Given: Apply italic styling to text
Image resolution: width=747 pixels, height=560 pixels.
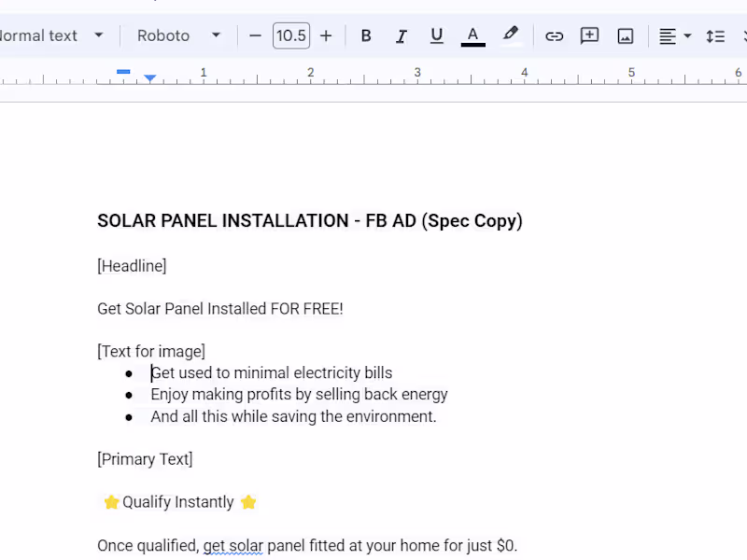Looking at the screenshot, I should [x=401, y=35].
